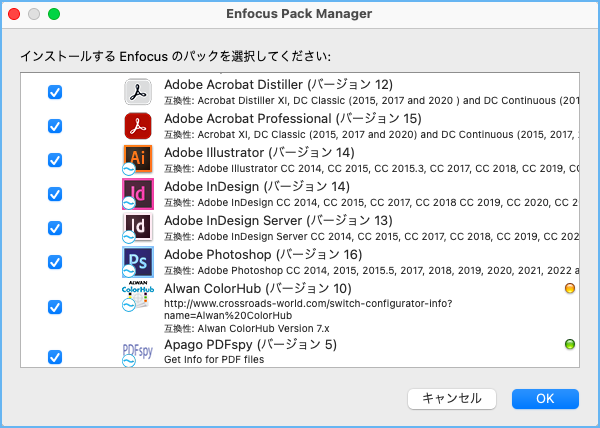Click the Adobe Photoshop Ps icon
This screenshot has width=600, height=428.
point(138,262)
